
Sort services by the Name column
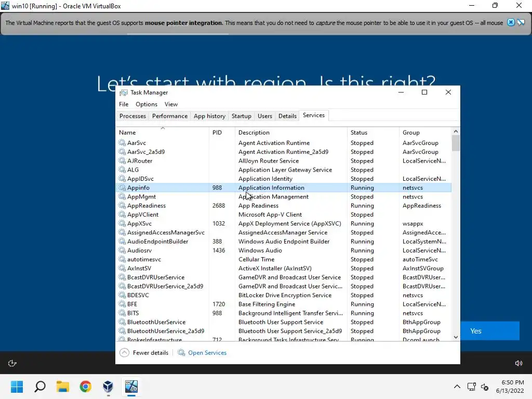click(x=163, y=132)
